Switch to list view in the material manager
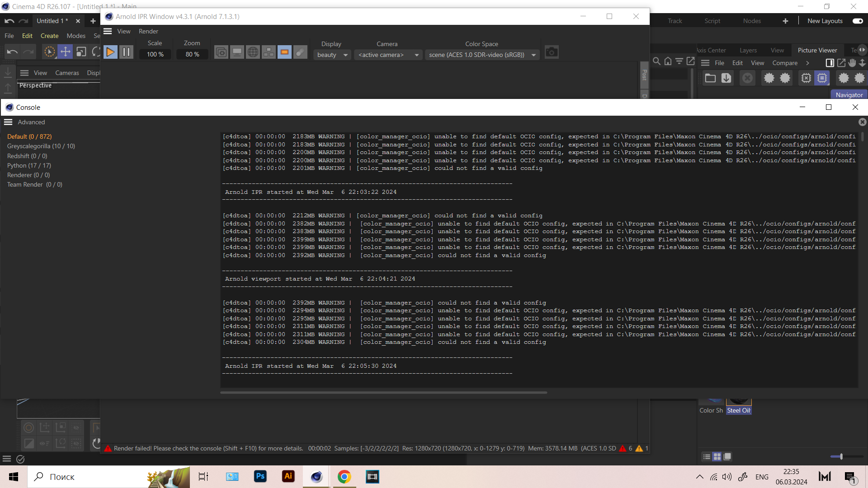The image size is (868, 488). pyautogui.click(x=707, y=457)
